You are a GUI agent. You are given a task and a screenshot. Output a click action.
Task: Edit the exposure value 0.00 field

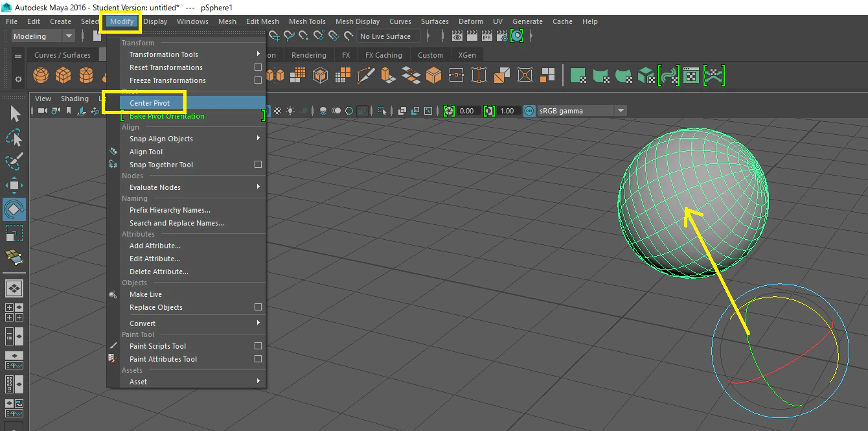468,111
